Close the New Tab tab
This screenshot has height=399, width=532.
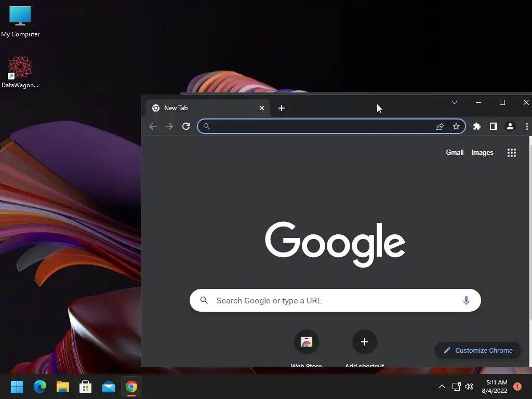[262, 108]
